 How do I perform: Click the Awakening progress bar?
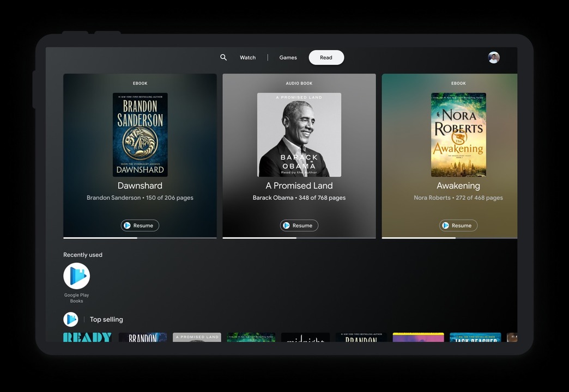(450, 238)
